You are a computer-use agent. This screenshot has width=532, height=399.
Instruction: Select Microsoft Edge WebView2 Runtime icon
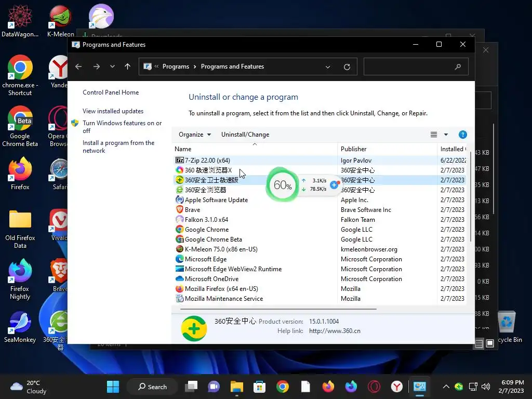pos(179,269)
